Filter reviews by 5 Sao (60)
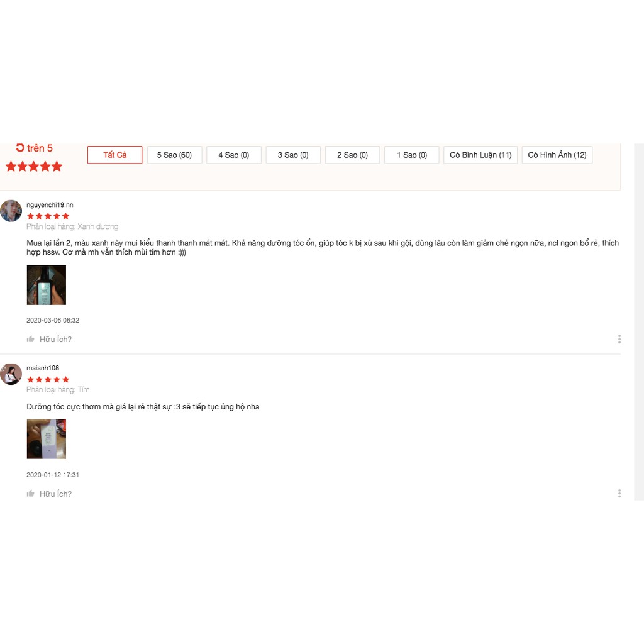The image size is (644, 644). 174,155
